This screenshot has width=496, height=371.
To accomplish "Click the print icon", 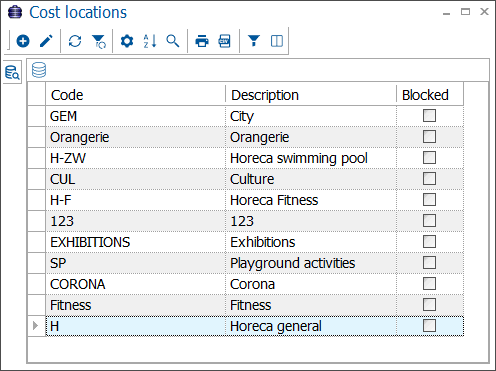I will pyautogui.click(x=202, y=41).
